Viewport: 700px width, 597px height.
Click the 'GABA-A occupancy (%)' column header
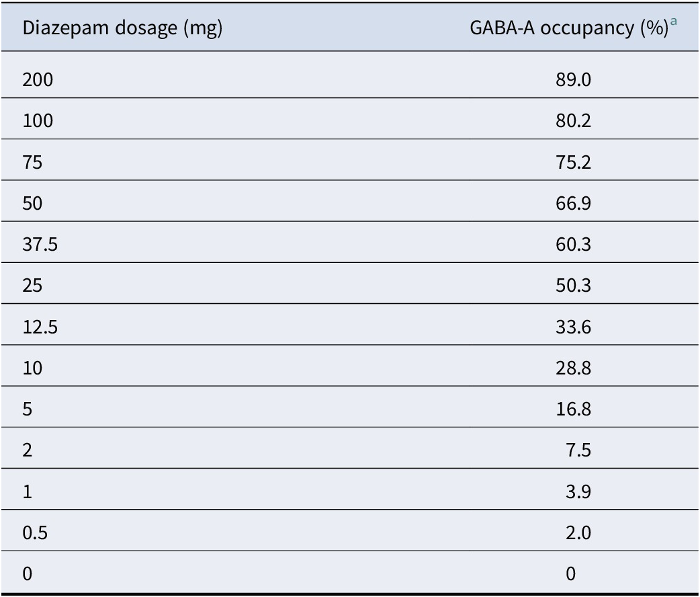[x=569, y=28]
